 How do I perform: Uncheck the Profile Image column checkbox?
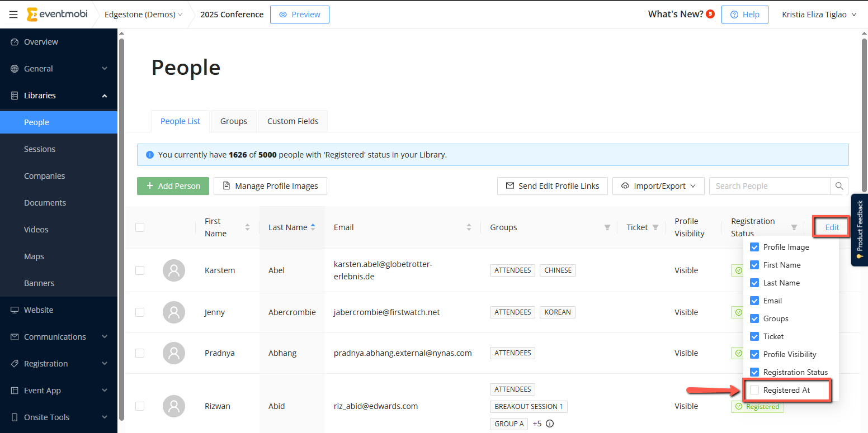[754, 247]
